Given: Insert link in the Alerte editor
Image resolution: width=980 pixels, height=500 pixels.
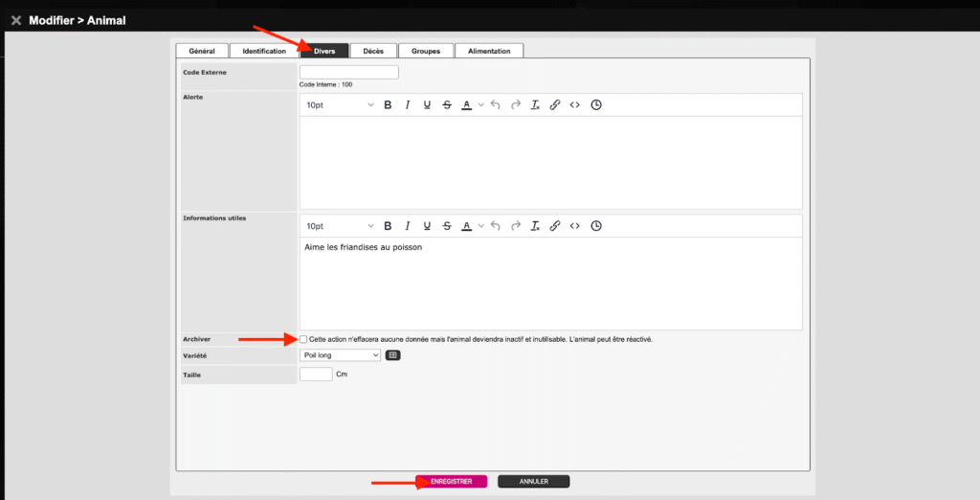Looking at the screenshot, I should [x=555, y=104].
